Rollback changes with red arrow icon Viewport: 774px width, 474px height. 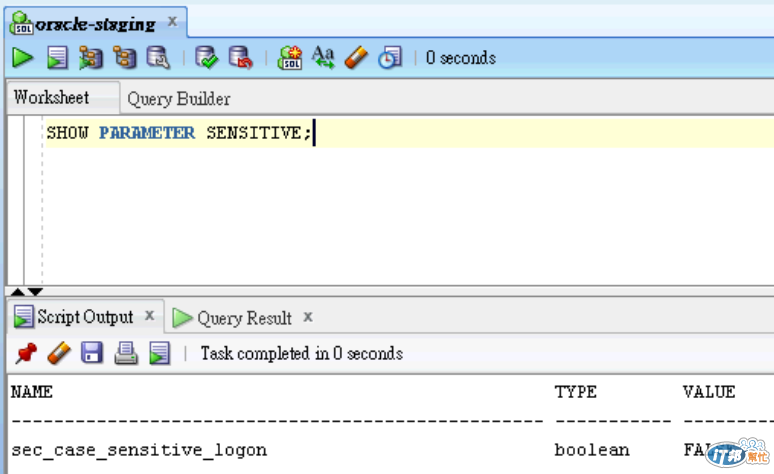coord(240,58)
